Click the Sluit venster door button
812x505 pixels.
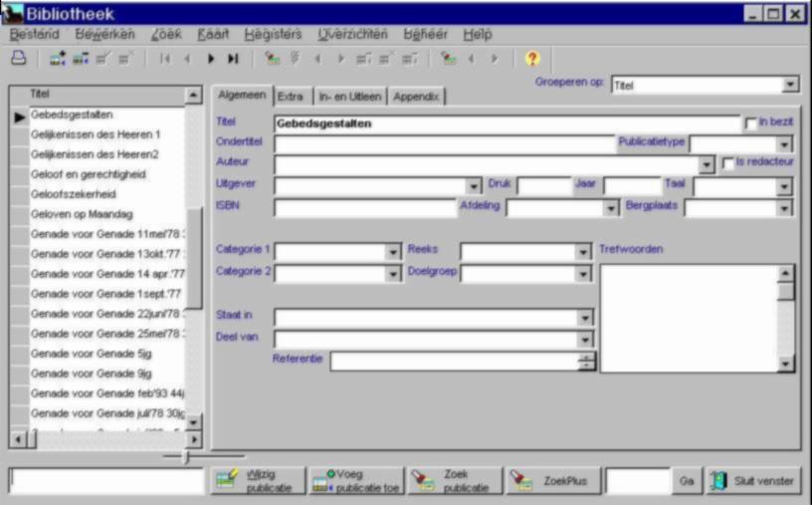(753, 481)
